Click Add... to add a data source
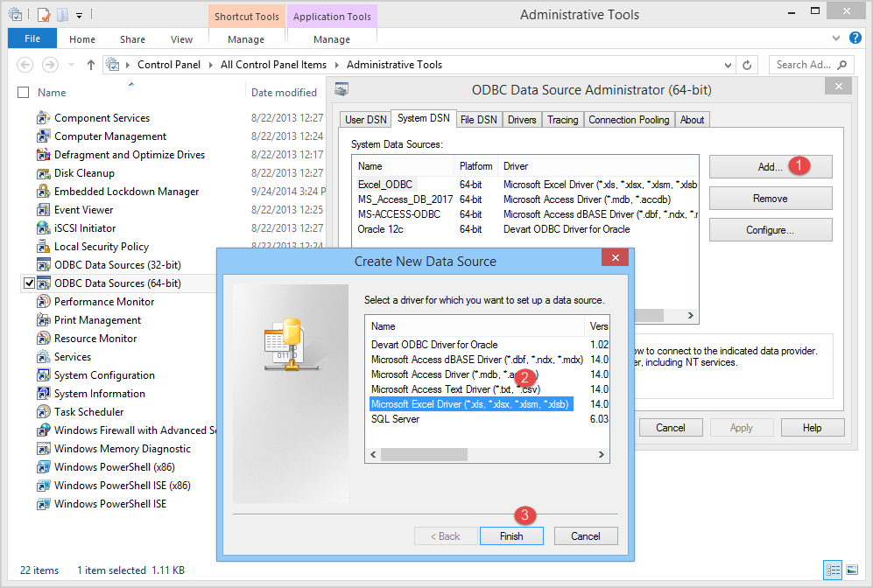The image size is (873, 588). pos(771,166)
